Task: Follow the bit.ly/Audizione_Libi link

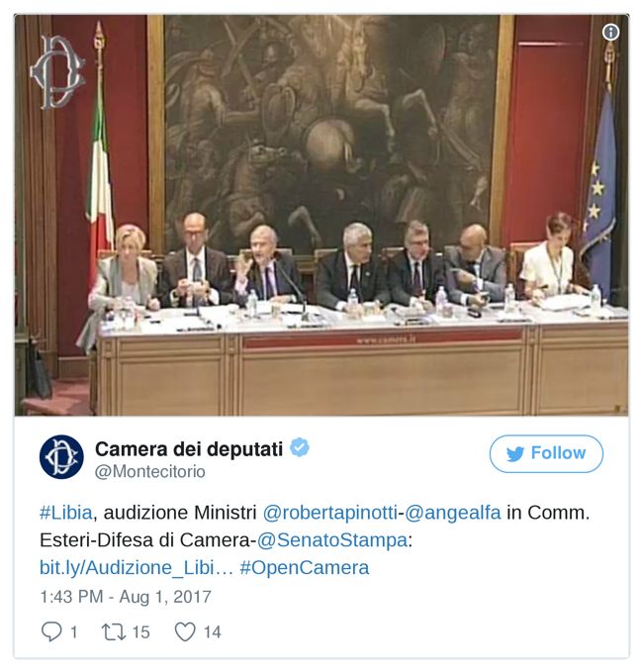Action: [137, 567]
